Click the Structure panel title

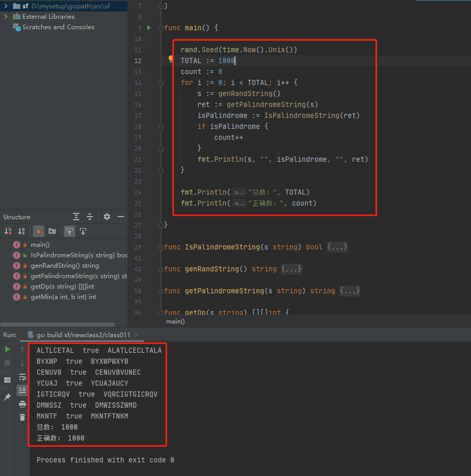[x=17, y=217]
